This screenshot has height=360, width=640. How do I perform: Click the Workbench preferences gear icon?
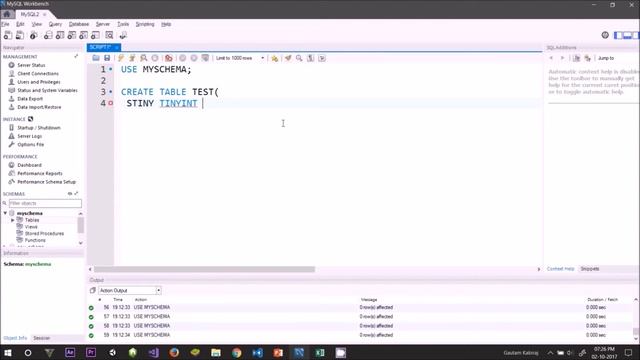[605, 36]
